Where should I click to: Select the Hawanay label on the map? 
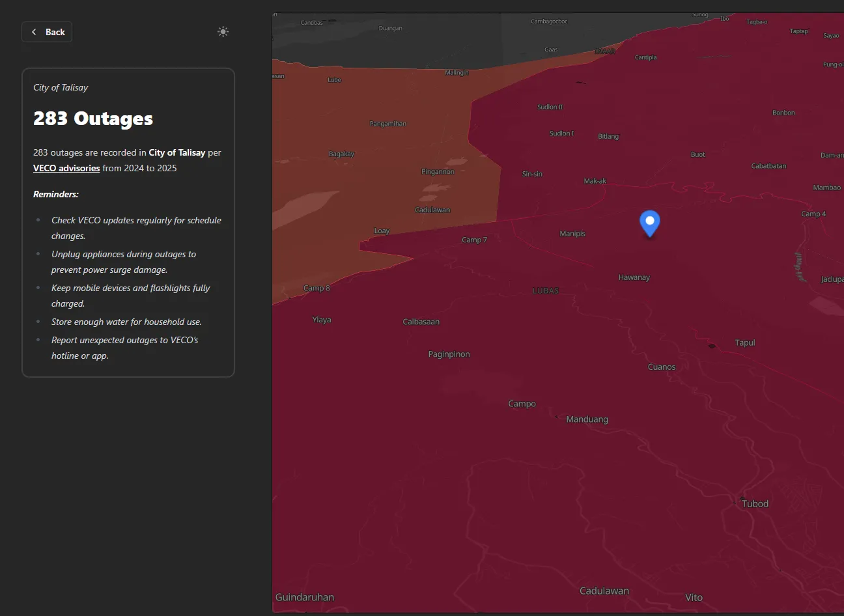point(634,277)
